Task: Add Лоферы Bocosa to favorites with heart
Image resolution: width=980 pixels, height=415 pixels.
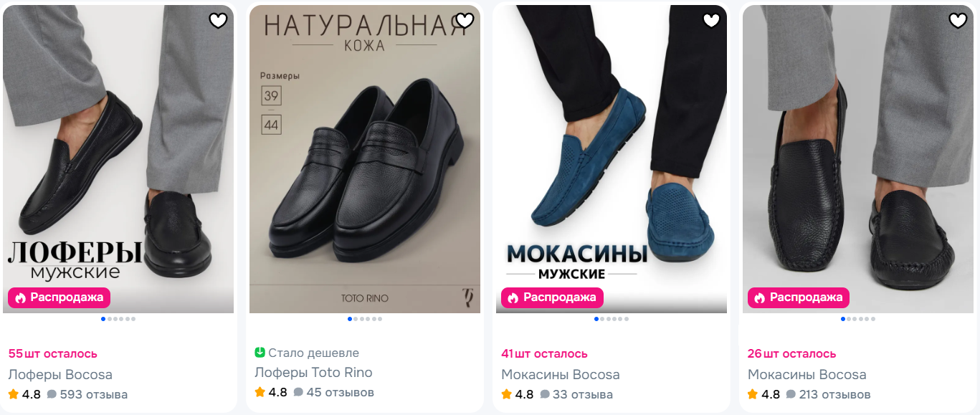Action: pyautogui.click(x=218, y=21)
